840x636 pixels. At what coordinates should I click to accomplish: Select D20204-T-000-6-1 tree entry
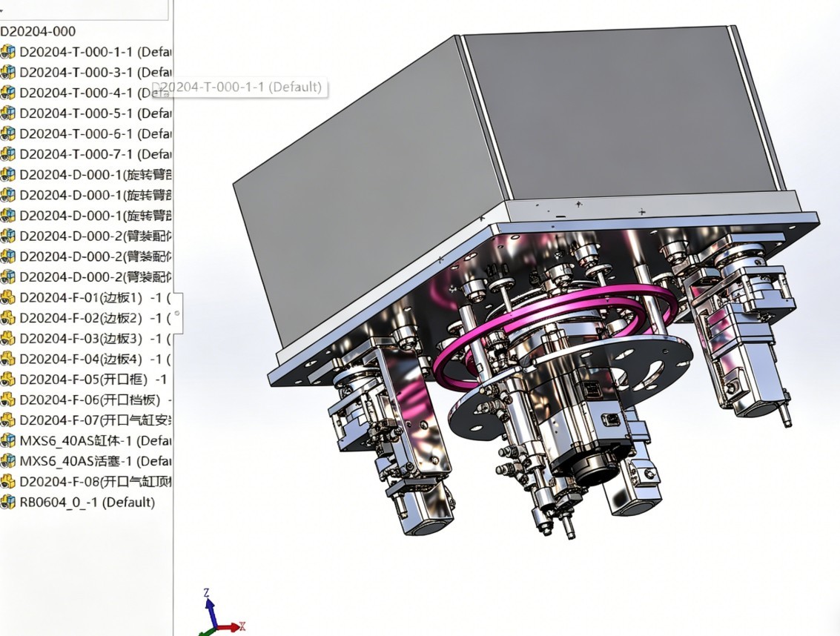coord(86,134)
